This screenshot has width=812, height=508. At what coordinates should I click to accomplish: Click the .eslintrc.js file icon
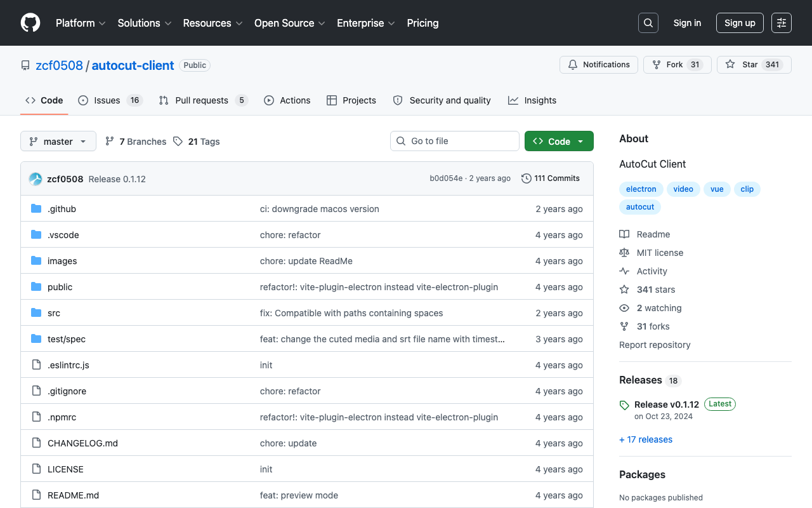(36, 365)
